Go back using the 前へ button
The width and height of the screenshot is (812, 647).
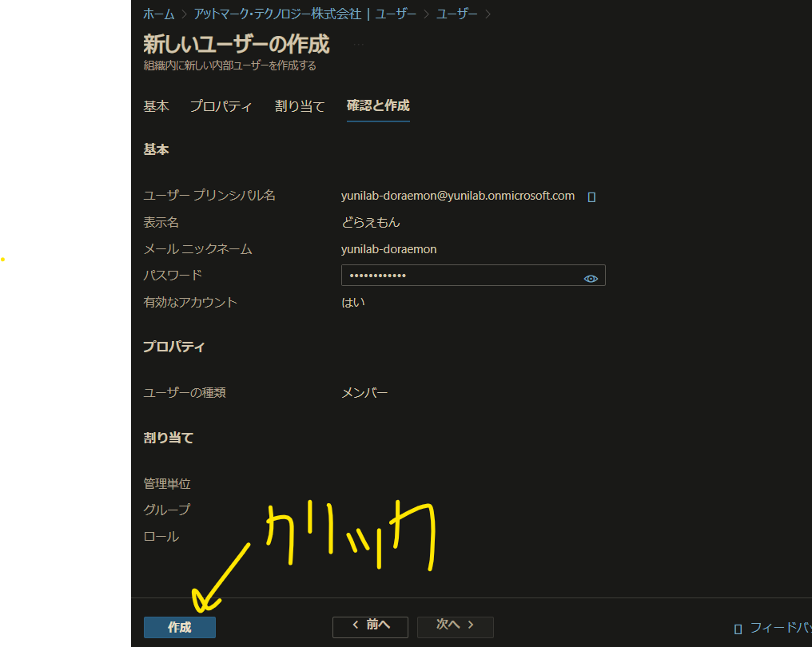369,626
